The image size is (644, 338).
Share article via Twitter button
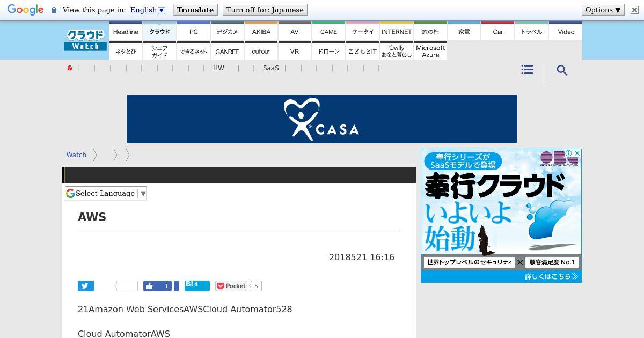click(x=86, y=286)
